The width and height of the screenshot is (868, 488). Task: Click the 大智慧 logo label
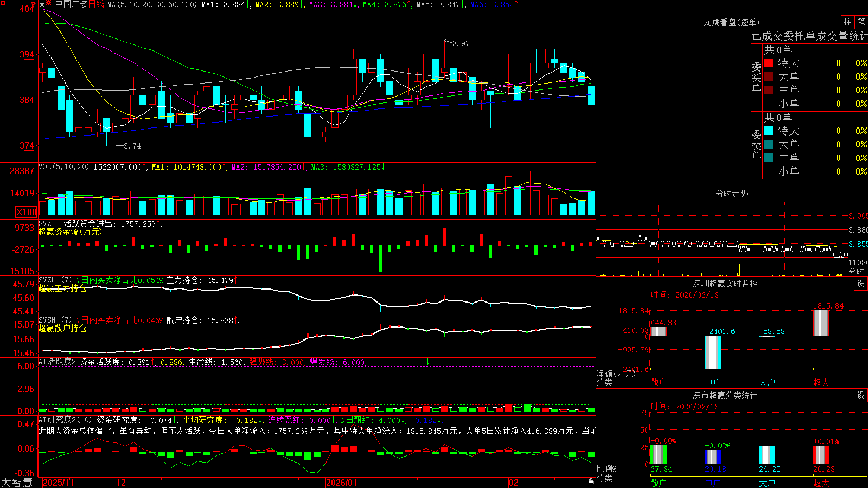pyautogui.click(x=17, y=483)
